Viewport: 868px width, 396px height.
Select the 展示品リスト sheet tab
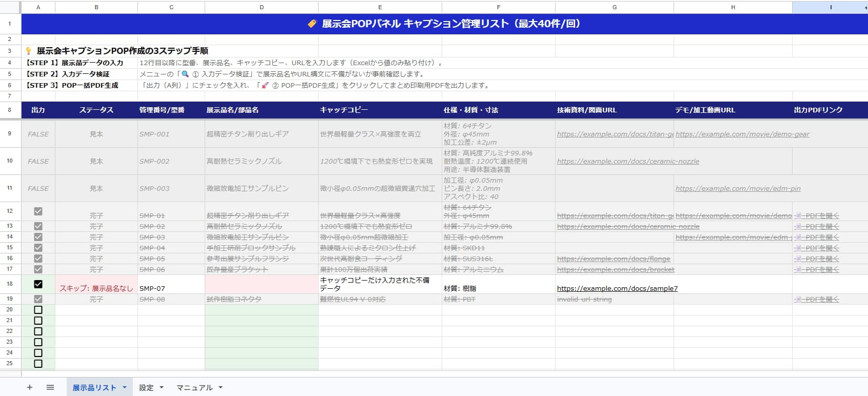point(94,388)
